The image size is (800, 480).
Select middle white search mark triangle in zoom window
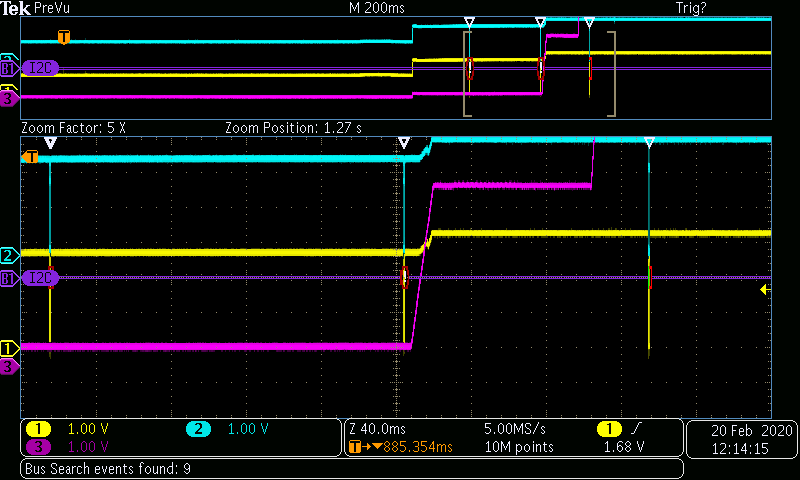click(404, 142)
